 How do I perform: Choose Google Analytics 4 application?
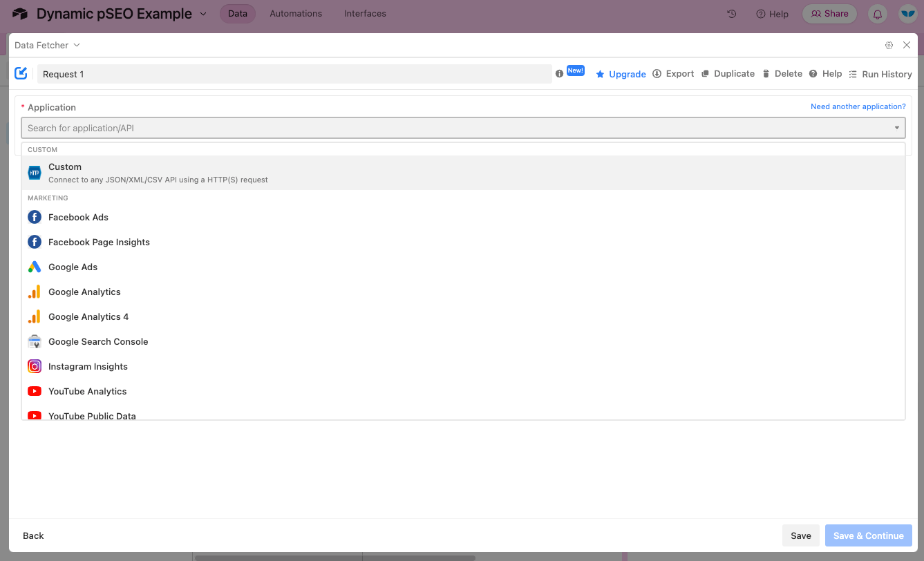463,316
